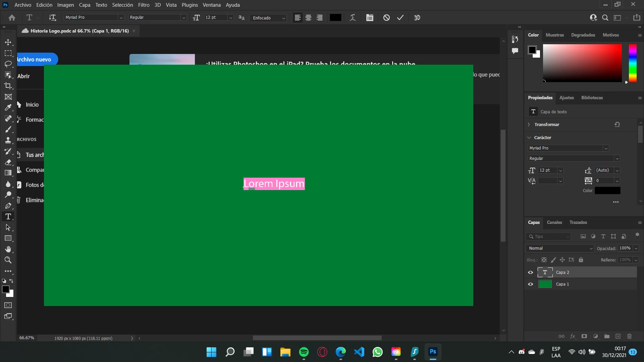Image resolution: width=644 pixels, height=362 pixels.
Task: Open the Myriad Pro font dropdown in options bar
Action: tap(121, 18)
